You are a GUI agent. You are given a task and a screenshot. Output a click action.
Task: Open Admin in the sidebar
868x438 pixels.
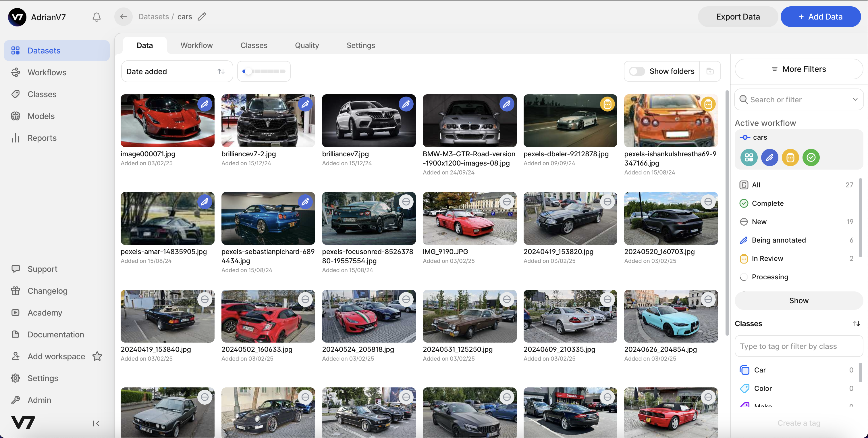pyautogui.click(x=57, y=400)
